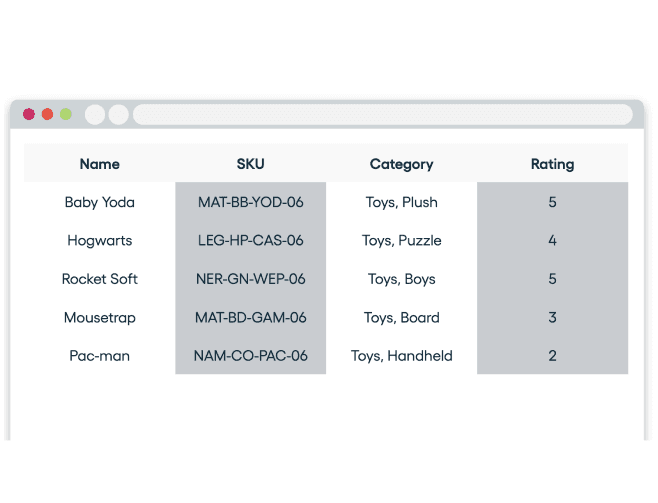Click Pac-man's rating value of 2
Viewport: 658px width, 503px height.
click(552, 356)
